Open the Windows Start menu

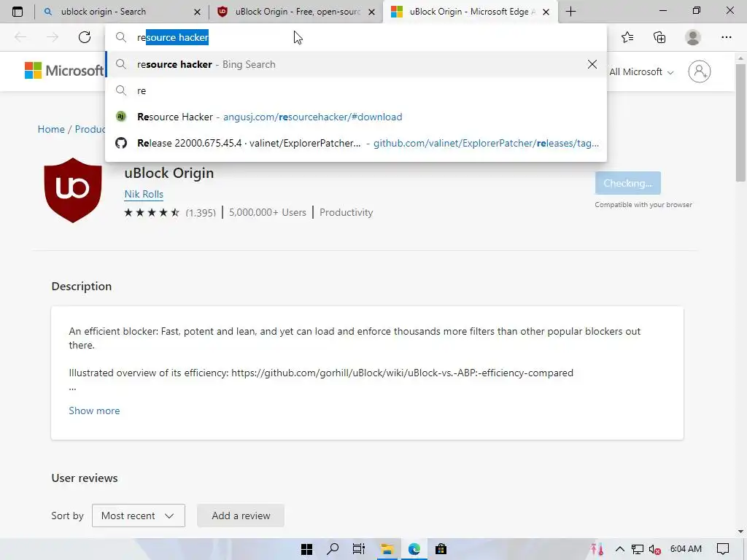tap(306, 549)
